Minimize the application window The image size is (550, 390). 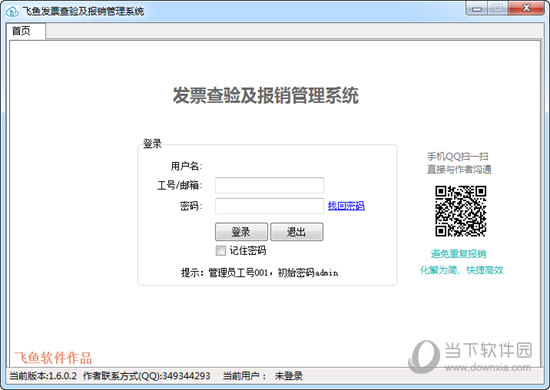476,8
